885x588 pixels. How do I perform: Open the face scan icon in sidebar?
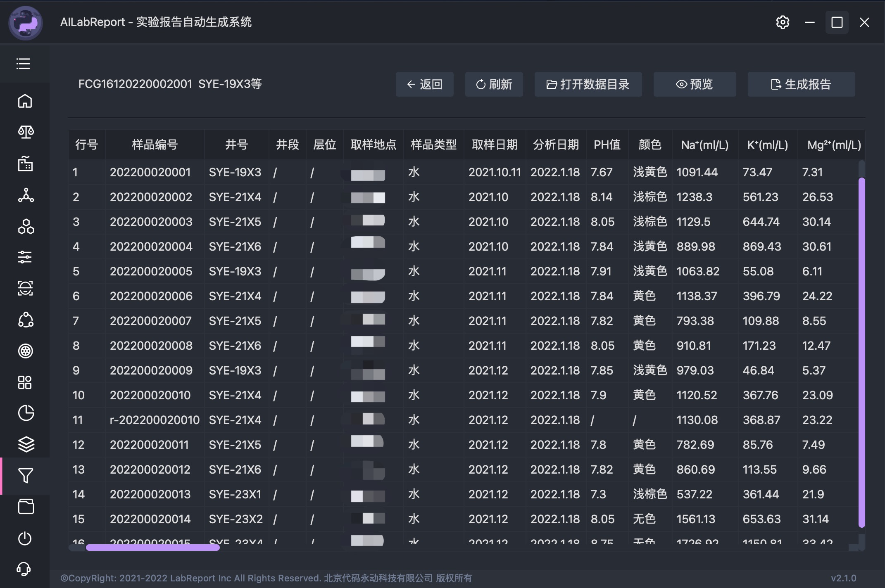25,288
